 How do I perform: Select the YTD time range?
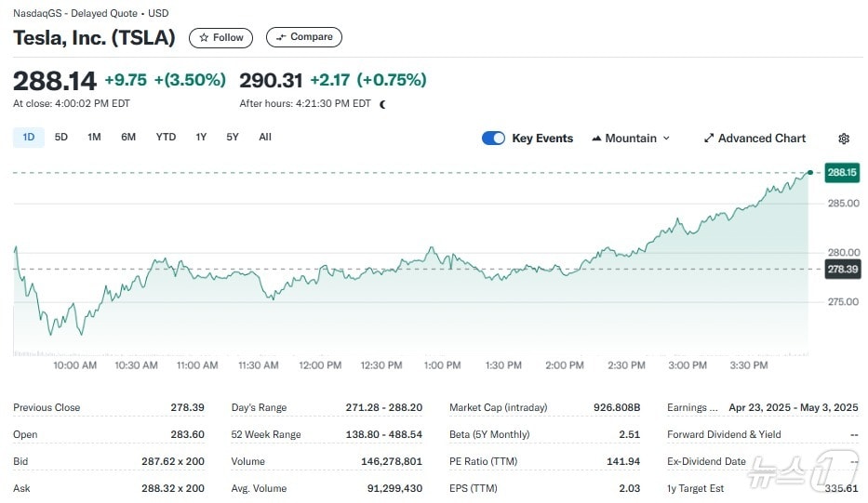click(x=166, y=138)
